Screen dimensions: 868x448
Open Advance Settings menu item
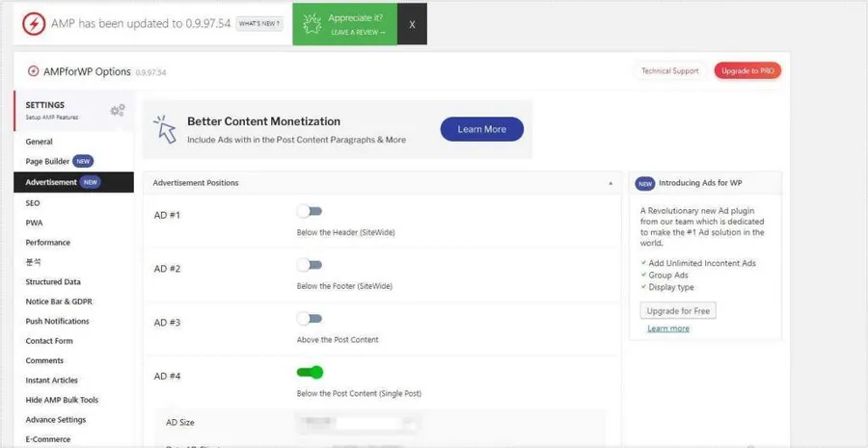[55, 420]
